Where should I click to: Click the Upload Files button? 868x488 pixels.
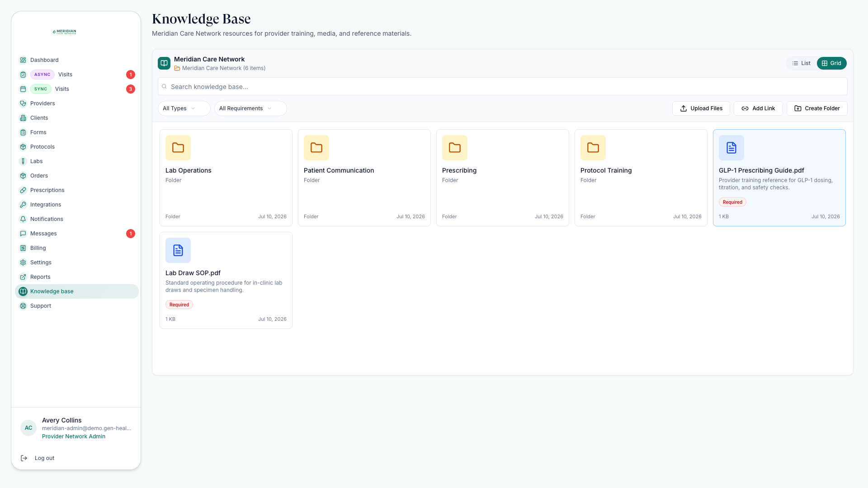[x=701, y=108]
